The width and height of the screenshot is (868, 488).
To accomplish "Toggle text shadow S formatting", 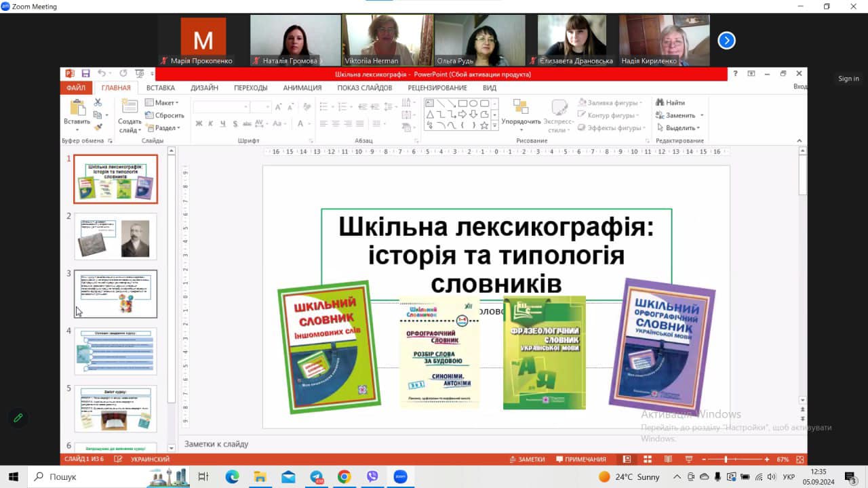I will (235, 123).
